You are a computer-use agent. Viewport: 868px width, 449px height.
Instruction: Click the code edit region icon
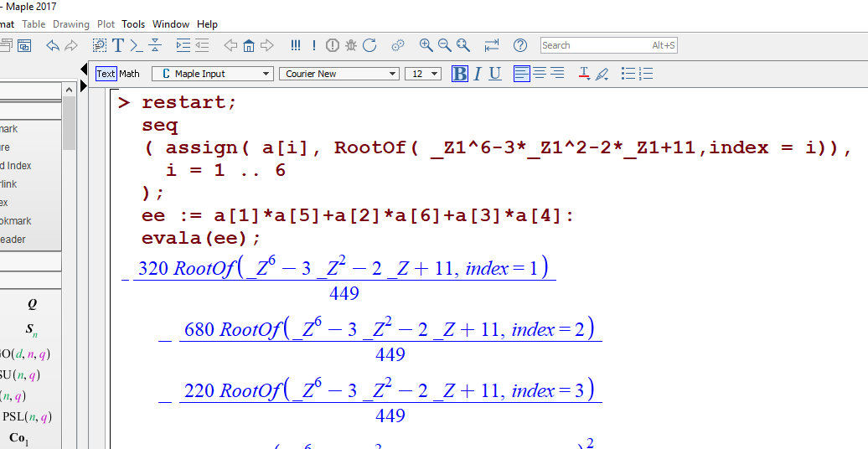pyautogui.click(x=100, y=45)
